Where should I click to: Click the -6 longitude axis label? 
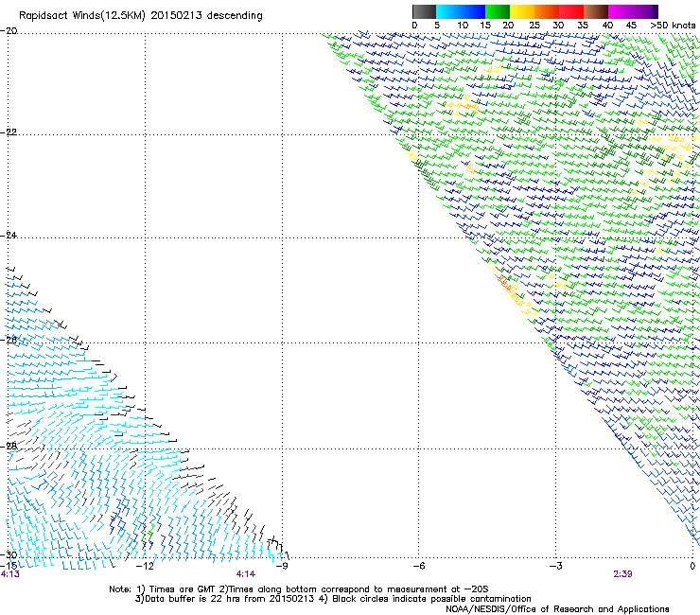tap(418, 566)
